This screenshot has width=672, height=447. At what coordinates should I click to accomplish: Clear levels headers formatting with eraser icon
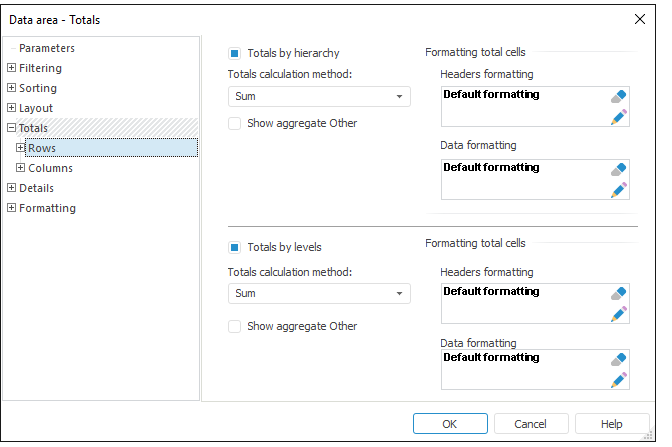click(619, 293)
